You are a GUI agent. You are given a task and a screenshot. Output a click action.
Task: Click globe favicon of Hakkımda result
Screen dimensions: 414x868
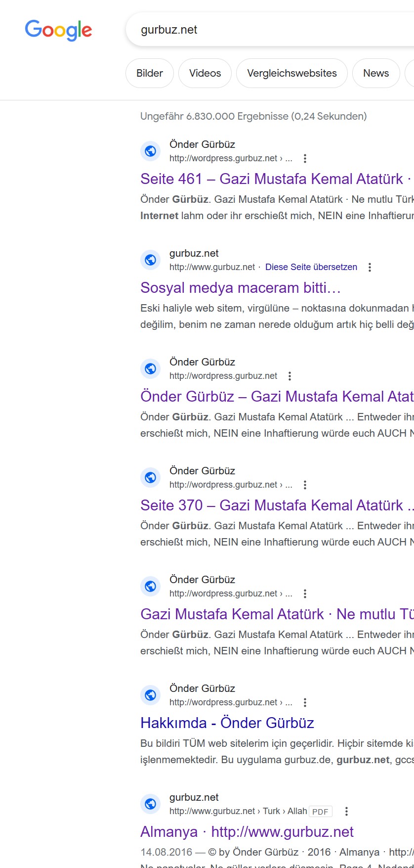[x=151, y=695]
